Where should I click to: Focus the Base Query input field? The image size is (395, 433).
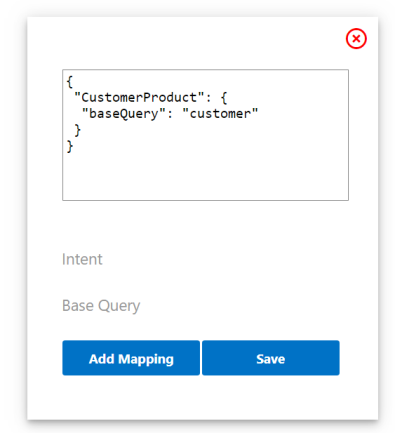click(x=205, y=306)
